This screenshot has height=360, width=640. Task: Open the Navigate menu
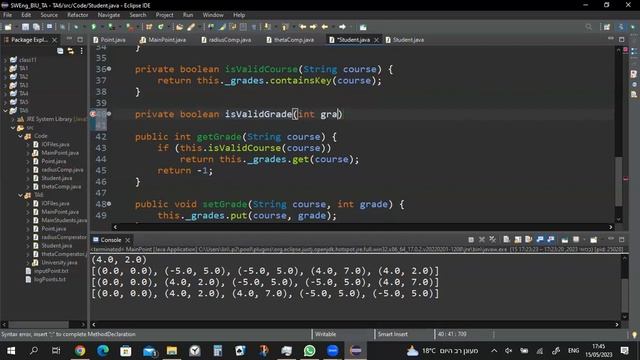pos(109,15)
